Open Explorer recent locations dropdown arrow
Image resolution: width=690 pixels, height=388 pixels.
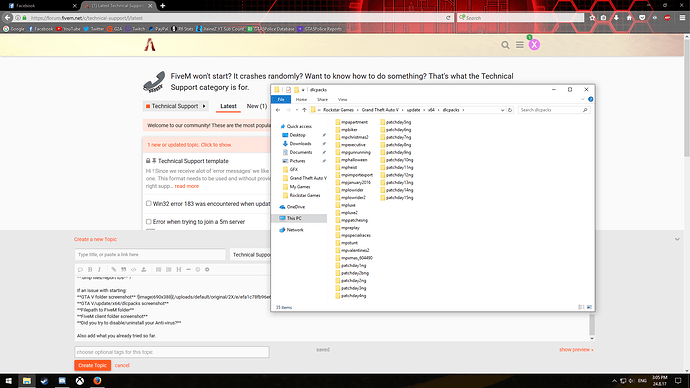[x=297, y=110]
